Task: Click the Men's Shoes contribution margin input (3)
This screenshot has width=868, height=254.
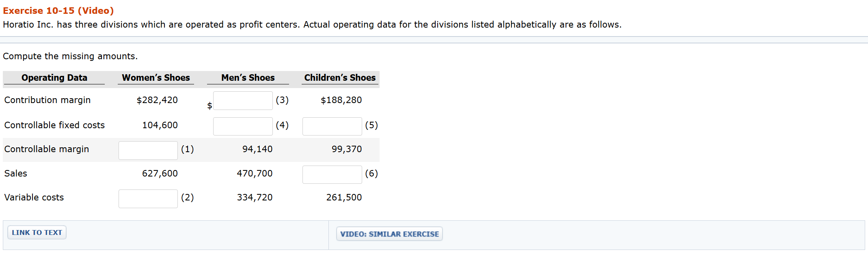Action: (243, 101)
